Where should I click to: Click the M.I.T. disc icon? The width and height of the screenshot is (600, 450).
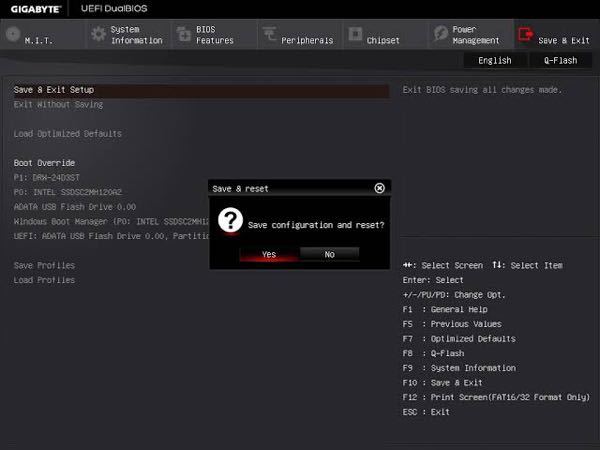click(13, 34)
